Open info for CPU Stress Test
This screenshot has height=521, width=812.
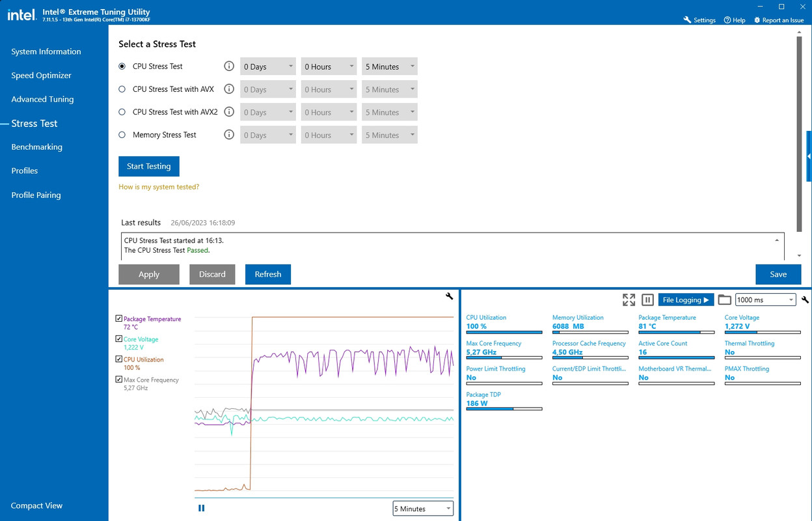[x=229, y=66]
